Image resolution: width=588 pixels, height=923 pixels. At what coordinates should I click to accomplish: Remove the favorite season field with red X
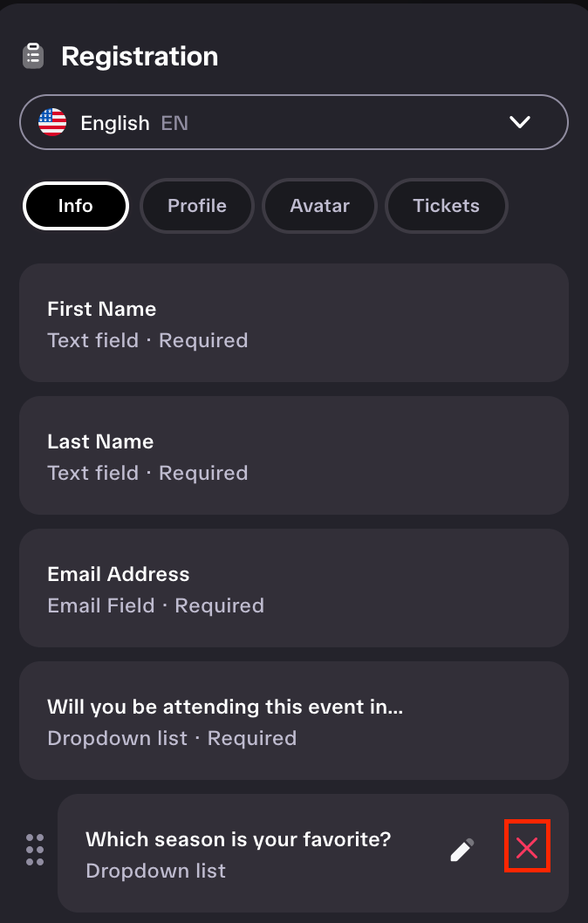[527, 848]
